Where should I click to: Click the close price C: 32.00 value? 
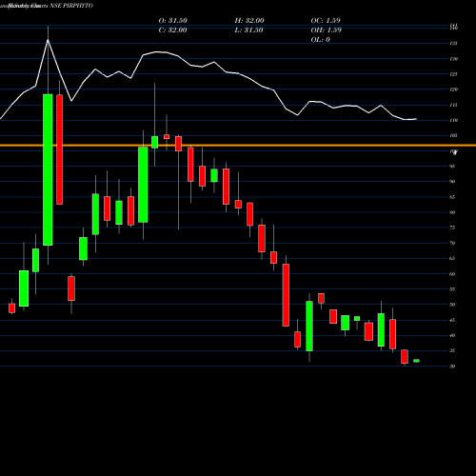point(172,30)
